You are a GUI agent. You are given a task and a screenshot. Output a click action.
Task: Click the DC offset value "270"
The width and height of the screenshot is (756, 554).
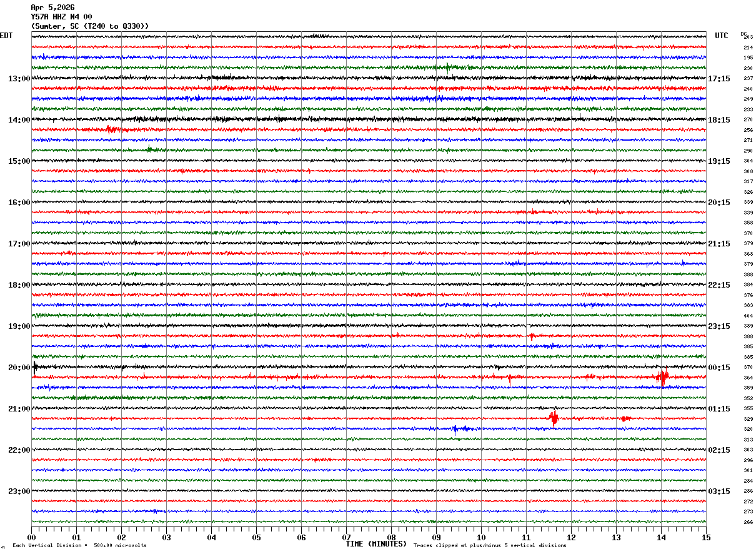pyautogui.click(x=748, y=120)
